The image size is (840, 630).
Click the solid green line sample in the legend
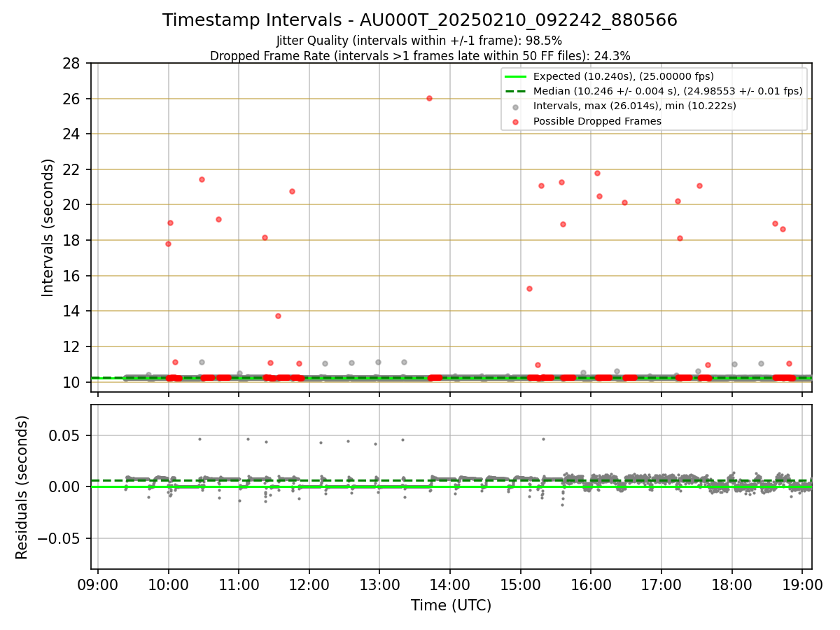(x=516, y=76)
